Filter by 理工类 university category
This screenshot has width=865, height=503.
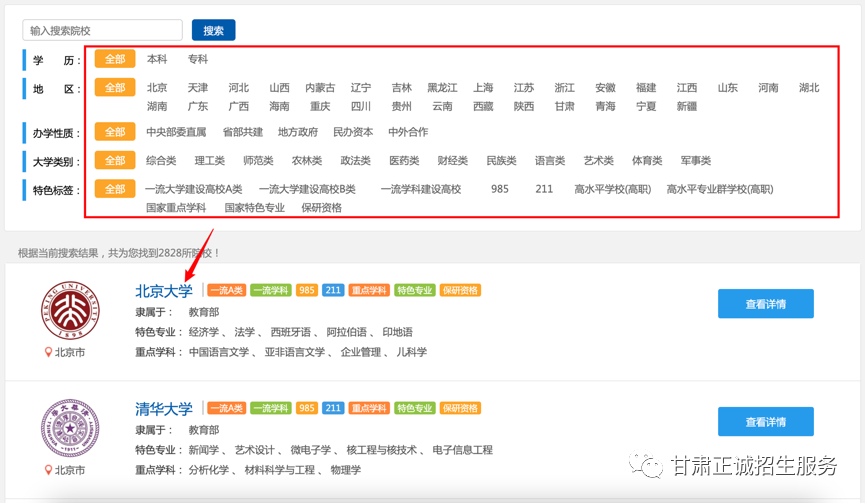(x=210, y=160)
